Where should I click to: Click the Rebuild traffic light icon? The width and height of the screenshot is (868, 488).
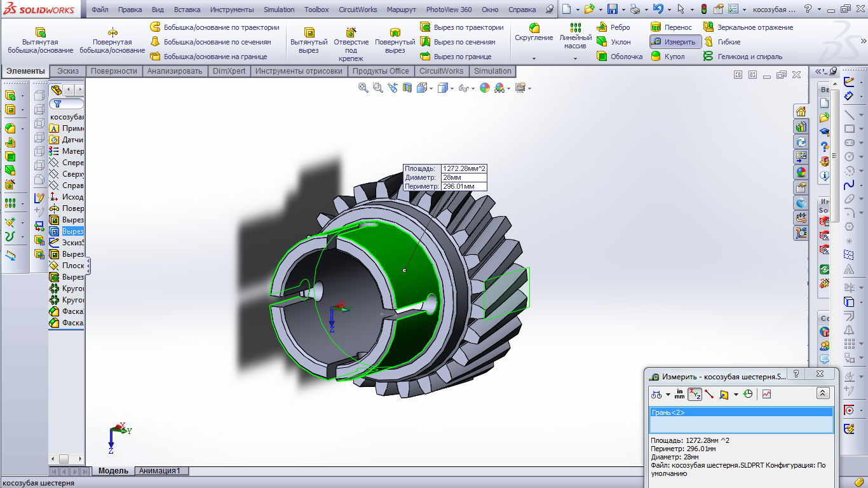tap(704, 10)
